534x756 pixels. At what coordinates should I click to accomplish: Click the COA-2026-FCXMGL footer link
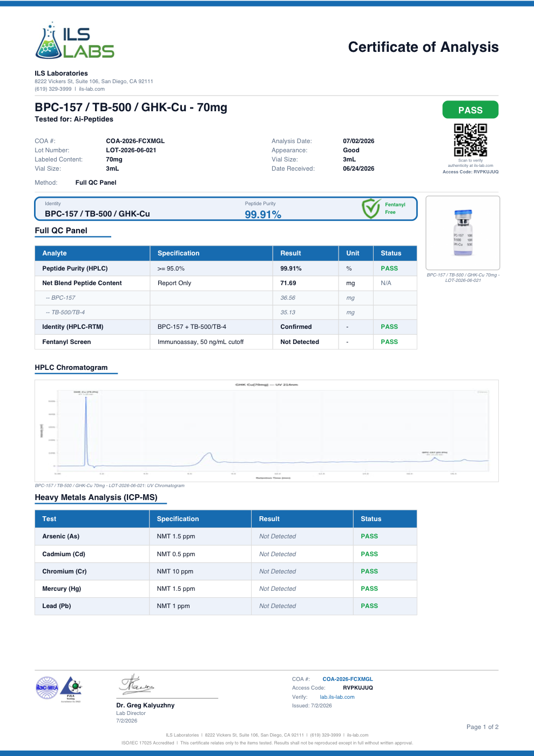[x=348, y=679]
